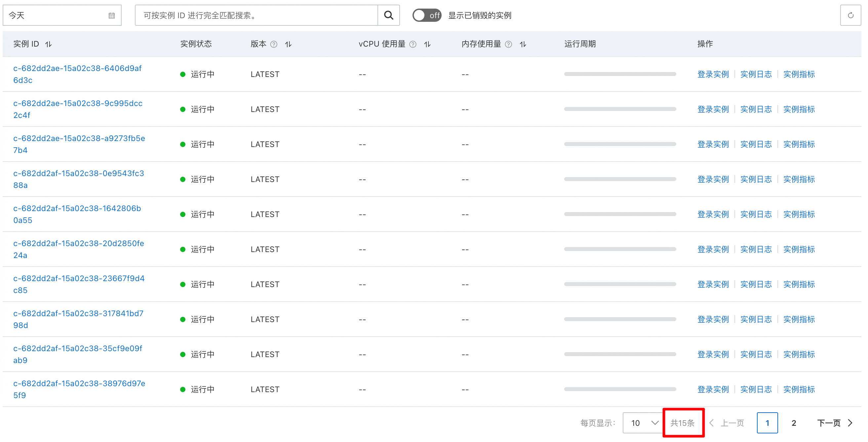The height and width of the screenshot is (442, 868).
Task: Click the refresh icon button
Action: pyautogui.click(x=850, y=15)
